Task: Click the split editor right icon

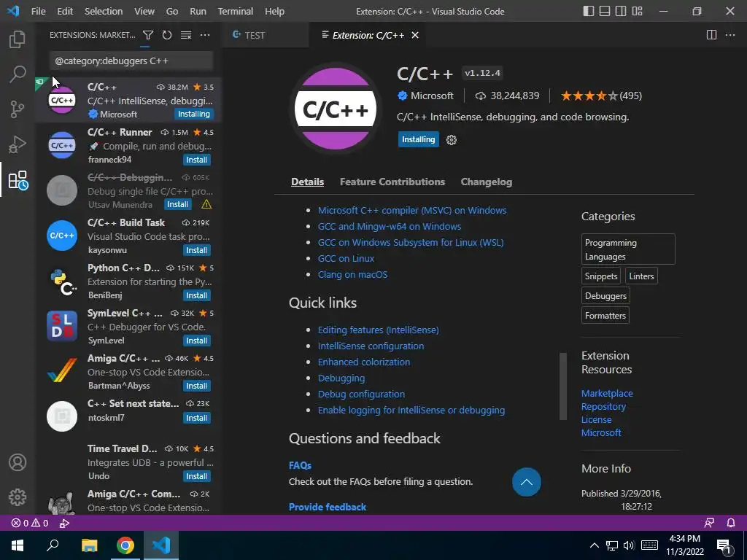Action: (711, 35)
